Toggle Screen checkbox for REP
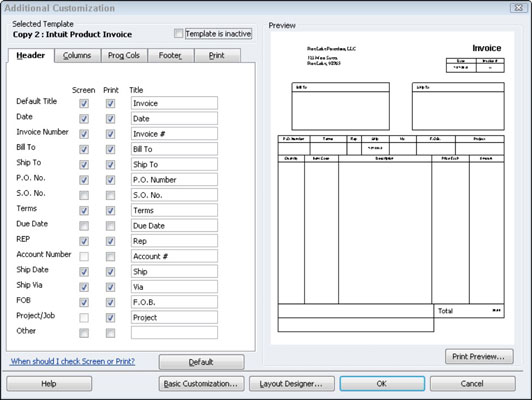The height and width of the screenshot is (400, 532). pos(84,241)
